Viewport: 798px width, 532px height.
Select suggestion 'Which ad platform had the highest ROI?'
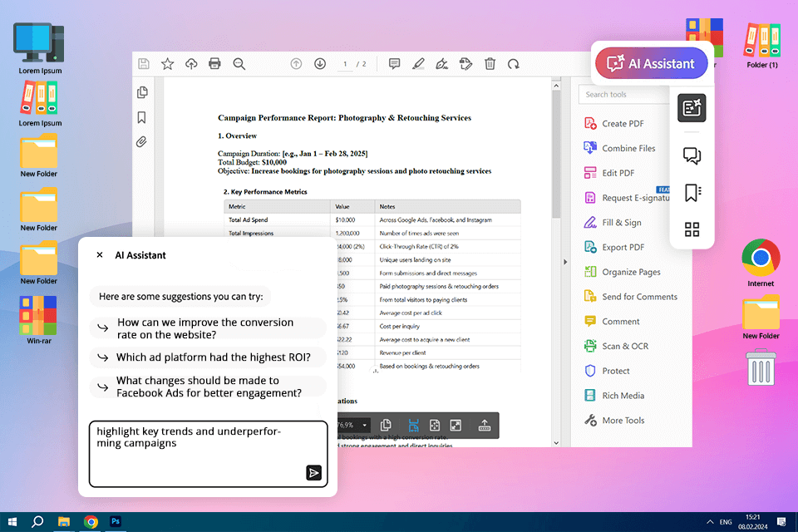click(x=208, y=357)
